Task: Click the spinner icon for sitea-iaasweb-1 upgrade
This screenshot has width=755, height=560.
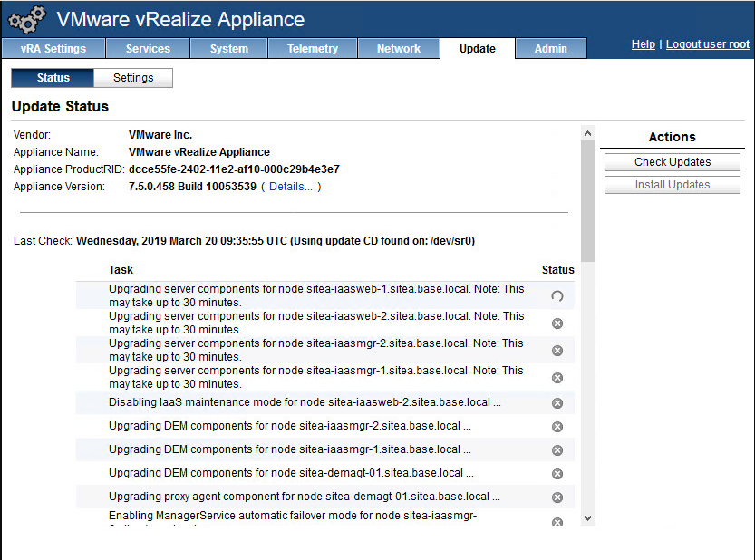Action: click(x=557, y=296)
